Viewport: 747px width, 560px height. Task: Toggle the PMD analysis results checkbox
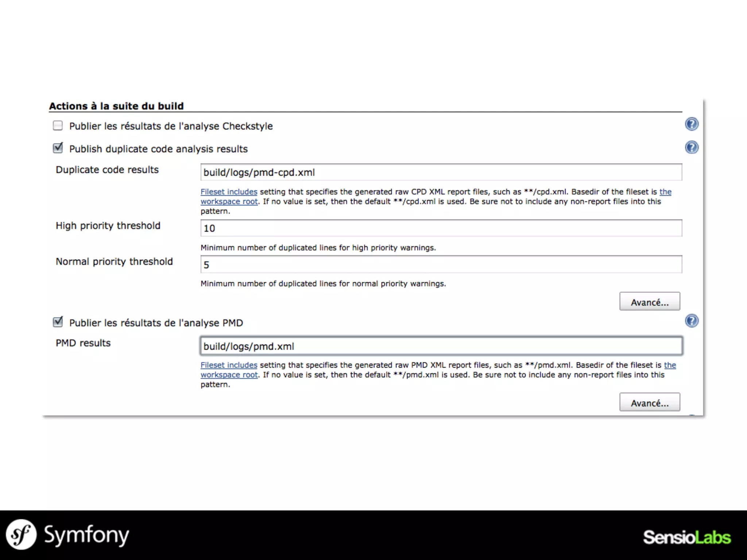58,322
